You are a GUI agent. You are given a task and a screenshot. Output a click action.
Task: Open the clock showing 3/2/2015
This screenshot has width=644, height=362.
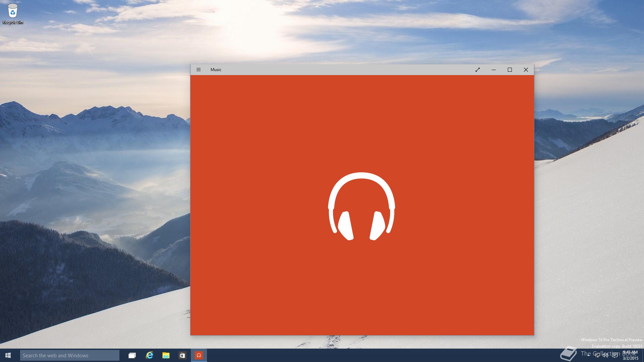pos(630,355)
